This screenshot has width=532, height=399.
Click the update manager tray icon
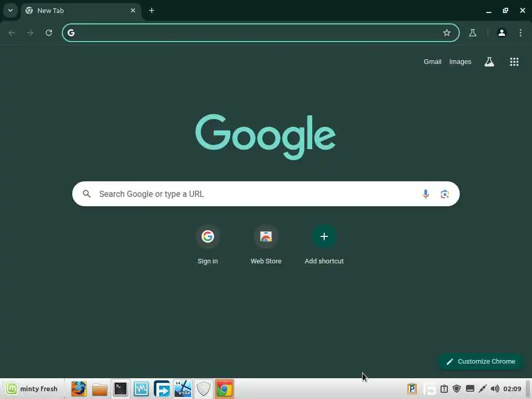(x=430, y=389)
